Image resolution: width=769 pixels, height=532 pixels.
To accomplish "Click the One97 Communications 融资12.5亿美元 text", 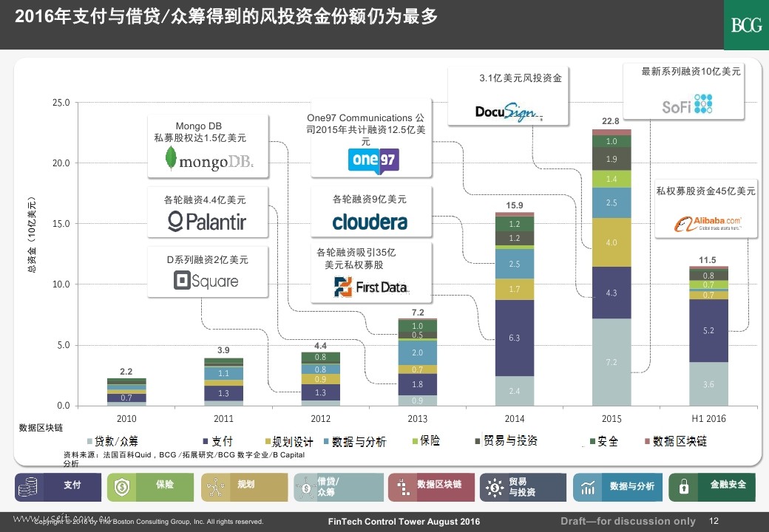I will (366, 129).
